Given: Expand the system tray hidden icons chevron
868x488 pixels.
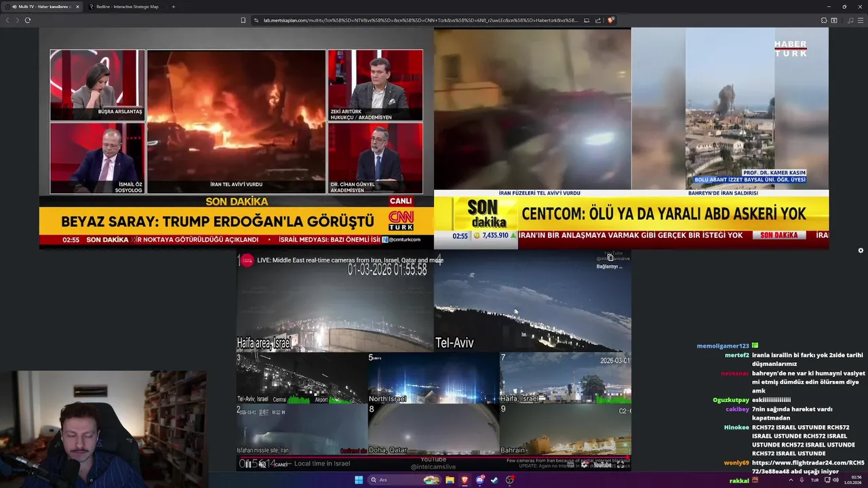Looking at the screenshot, I should tap(791, 480).
